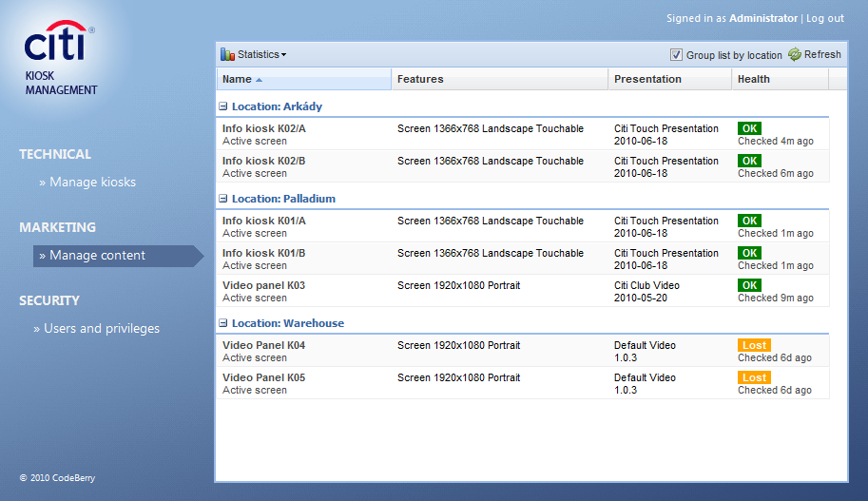
Task: Uncheck Group list by location checkbox
Action: pos(676,55)
